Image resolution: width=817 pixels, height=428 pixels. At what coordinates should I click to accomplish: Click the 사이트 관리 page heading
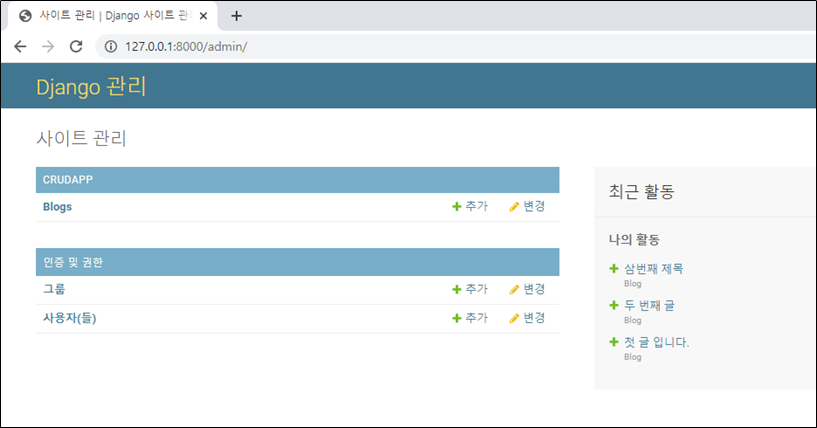(x=81, y=138)
